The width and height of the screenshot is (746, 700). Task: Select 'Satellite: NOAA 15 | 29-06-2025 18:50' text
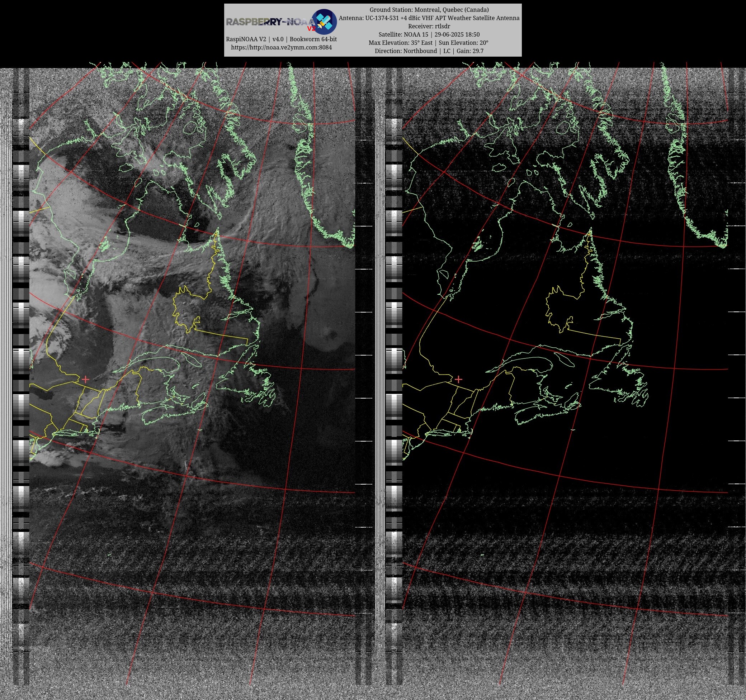pos(429,34)
